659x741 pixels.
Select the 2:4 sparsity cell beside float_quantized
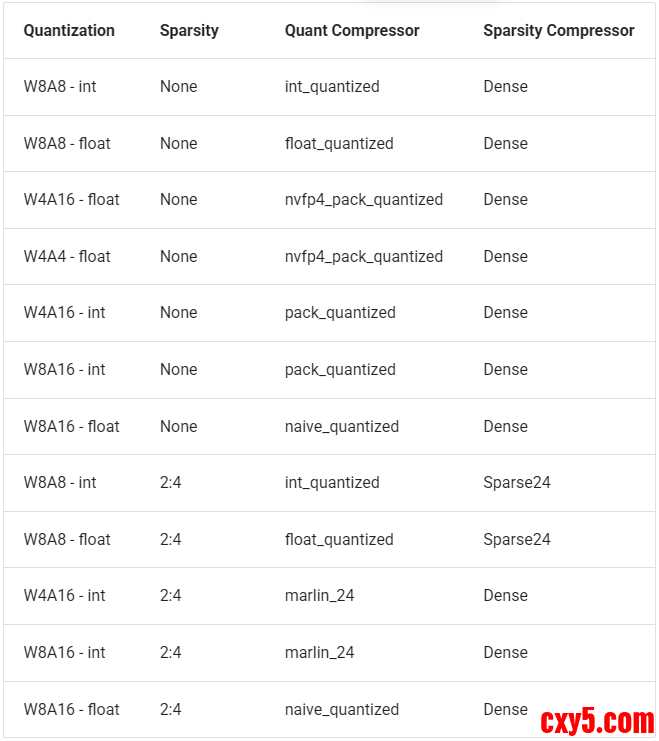pyautogui.click(x=170, y=539)
